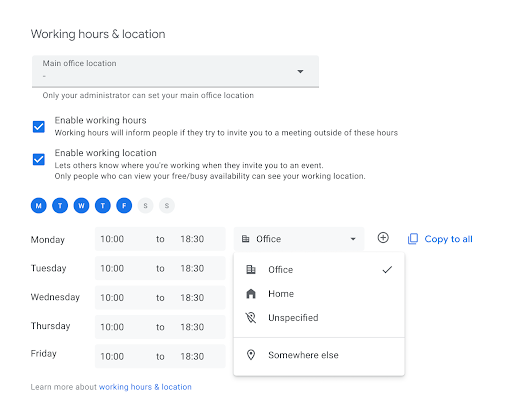Click the Enable working hours label text
The width and height of the screenshot is (512, 396).
101,120
